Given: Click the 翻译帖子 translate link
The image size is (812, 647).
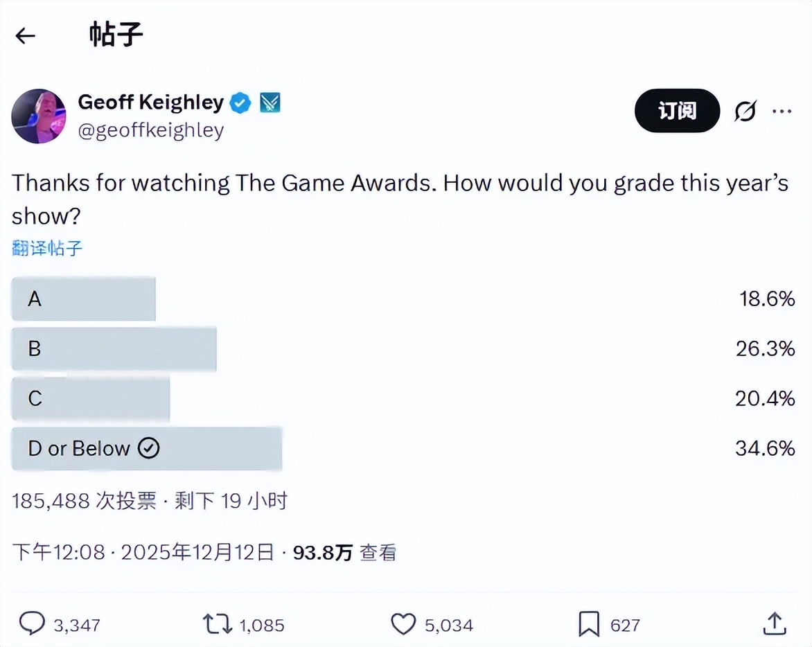Looking at the screenshot, I should (x=47, y=248).
